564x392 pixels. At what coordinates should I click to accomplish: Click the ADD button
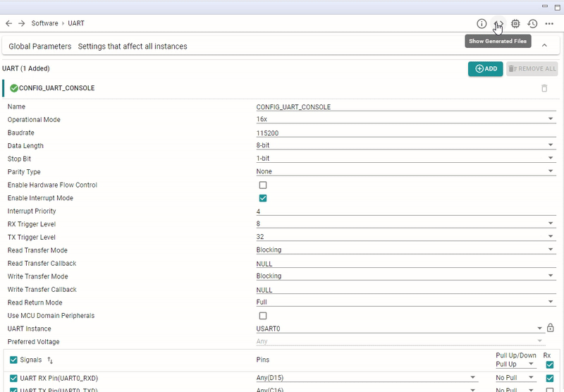pos(485,68)
